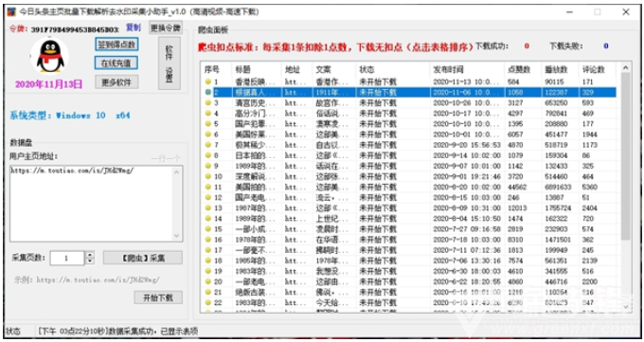Select row 4 titled 高分冷门
Image resolution: width=644 pixels, height=342 pixels.
[409, 114]
